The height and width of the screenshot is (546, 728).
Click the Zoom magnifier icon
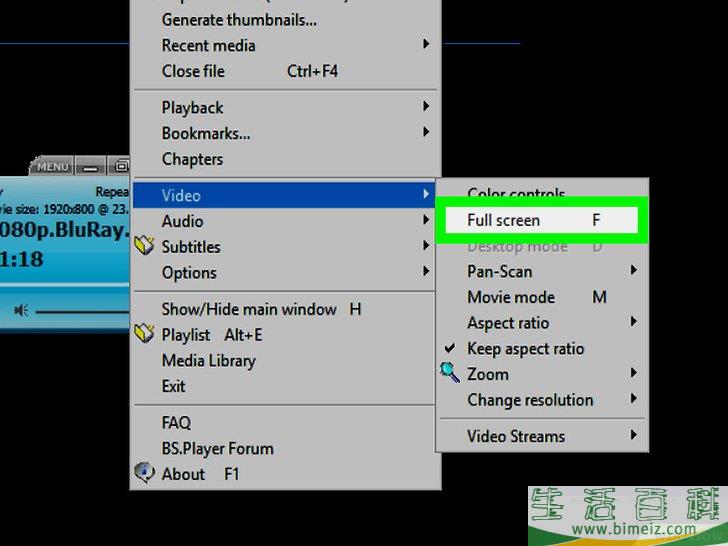coord(450,373)
